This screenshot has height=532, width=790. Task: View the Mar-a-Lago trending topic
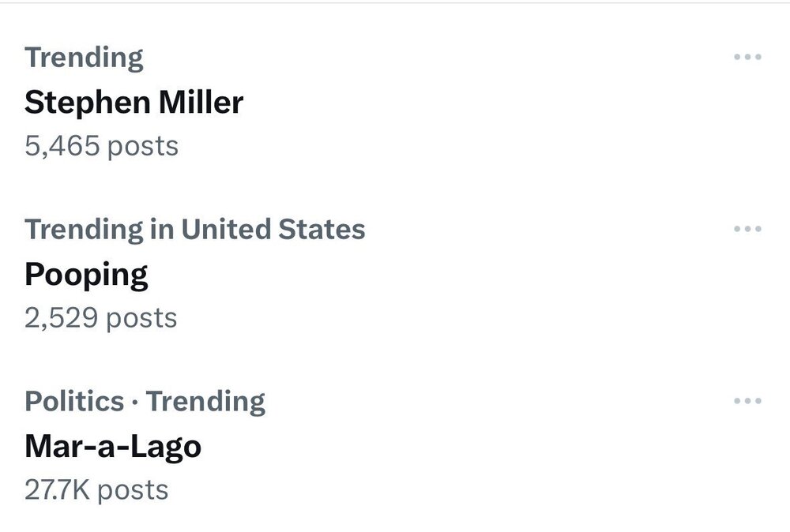pyautogui.click(x=113, y=447)
